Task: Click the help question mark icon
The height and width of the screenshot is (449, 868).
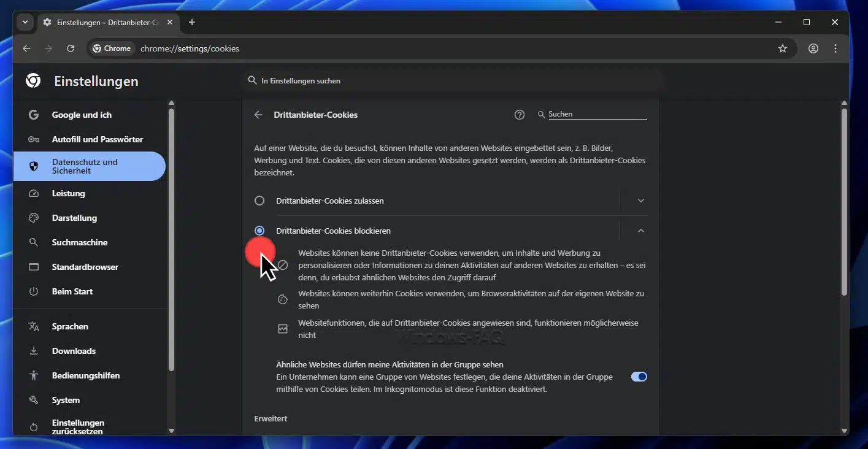Action: tap(520, 115)
